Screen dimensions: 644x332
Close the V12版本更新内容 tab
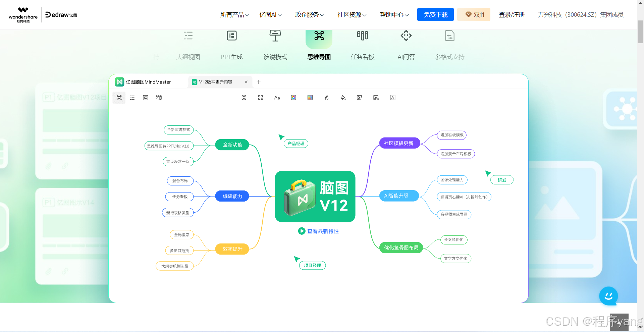(246, 82)
